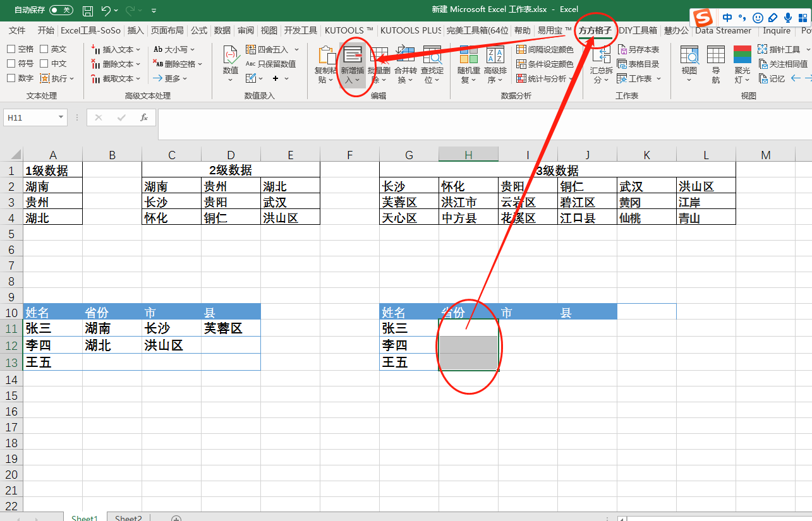
Task: Click the 王五 cell in column G
Action: click(x=409, y=362)
